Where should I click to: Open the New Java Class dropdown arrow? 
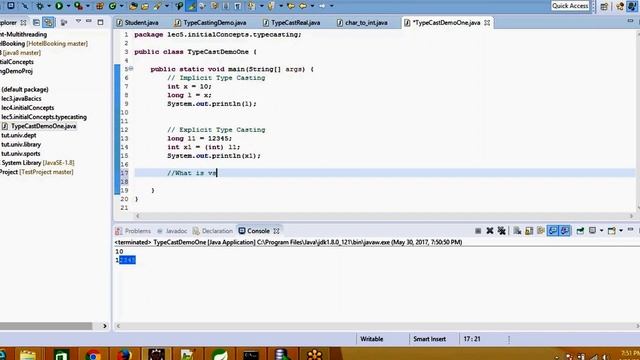click(x=121, y=6)
